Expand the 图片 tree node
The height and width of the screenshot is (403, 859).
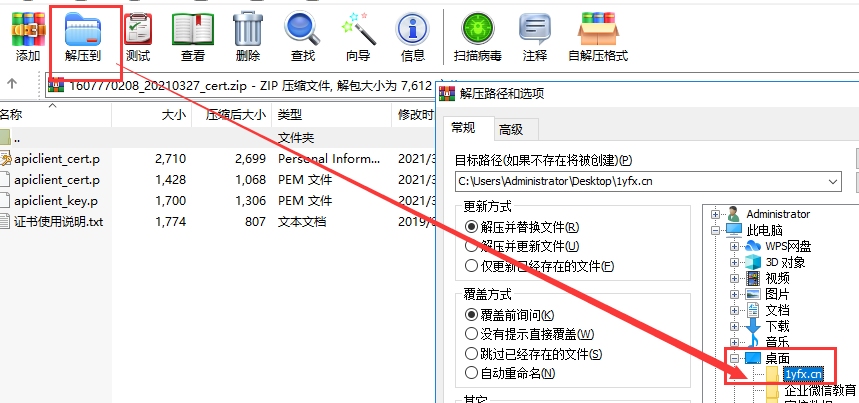tap(734, 294)
